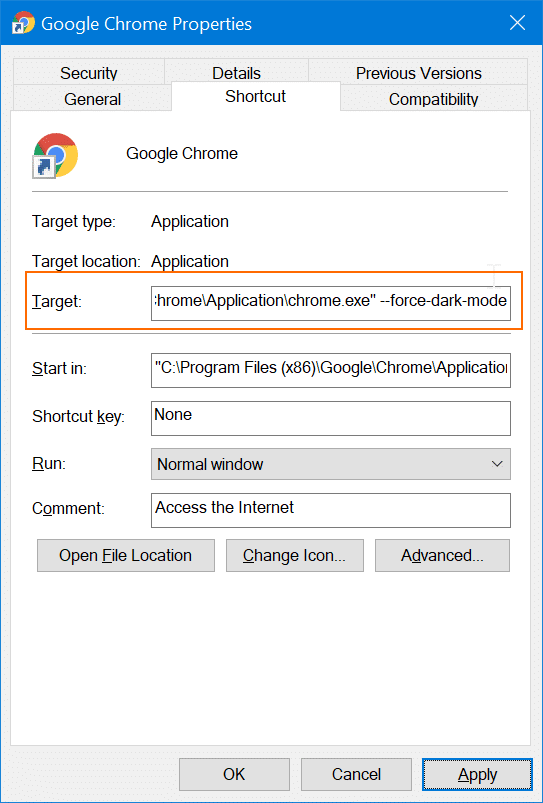543x803 pixels.
Task: Switch to the Compatibility tab
Action: (x=433, y=98)
